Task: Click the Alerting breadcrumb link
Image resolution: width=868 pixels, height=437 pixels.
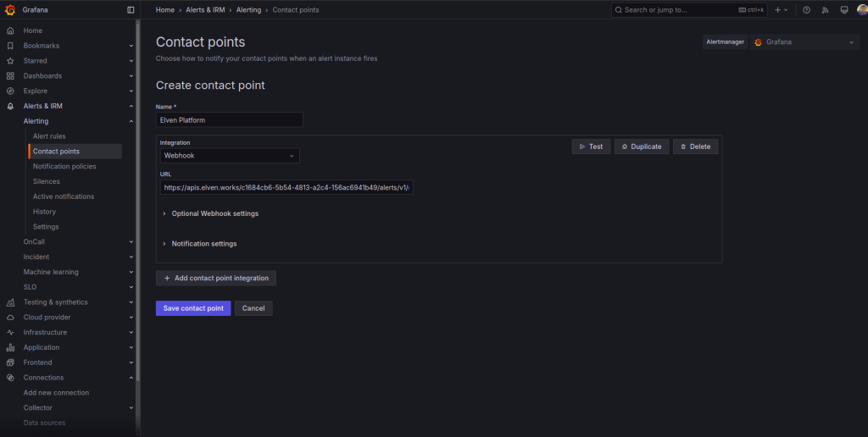Action: coord(248,10)
